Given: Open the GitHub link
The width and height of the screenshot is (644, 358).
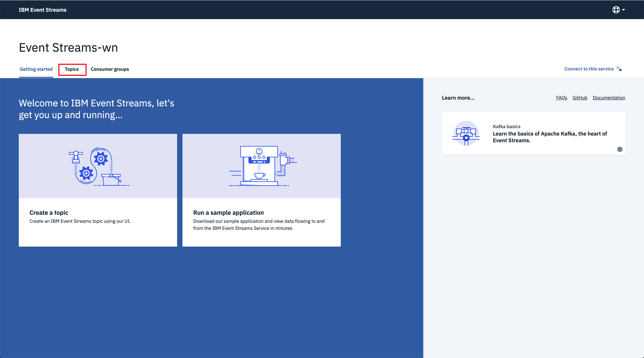Looking at the screenshot, I should [x=580, y=98].
